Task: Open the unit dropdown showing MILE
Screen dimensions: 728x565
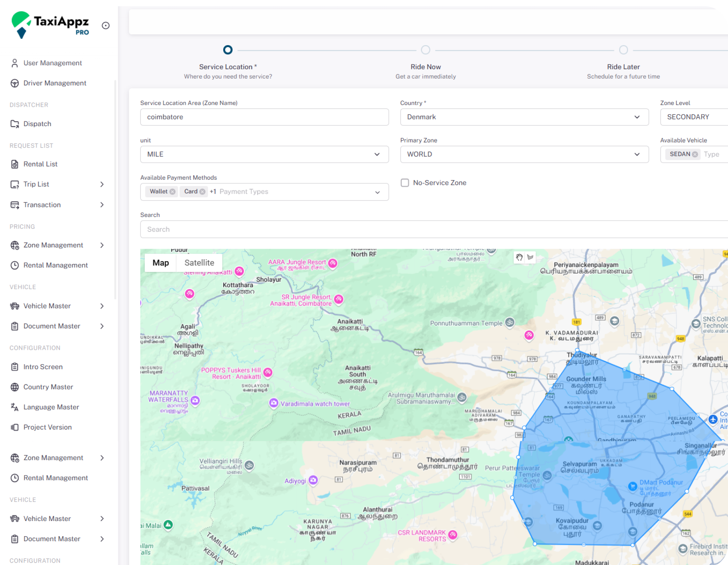Action: [264, 154]
